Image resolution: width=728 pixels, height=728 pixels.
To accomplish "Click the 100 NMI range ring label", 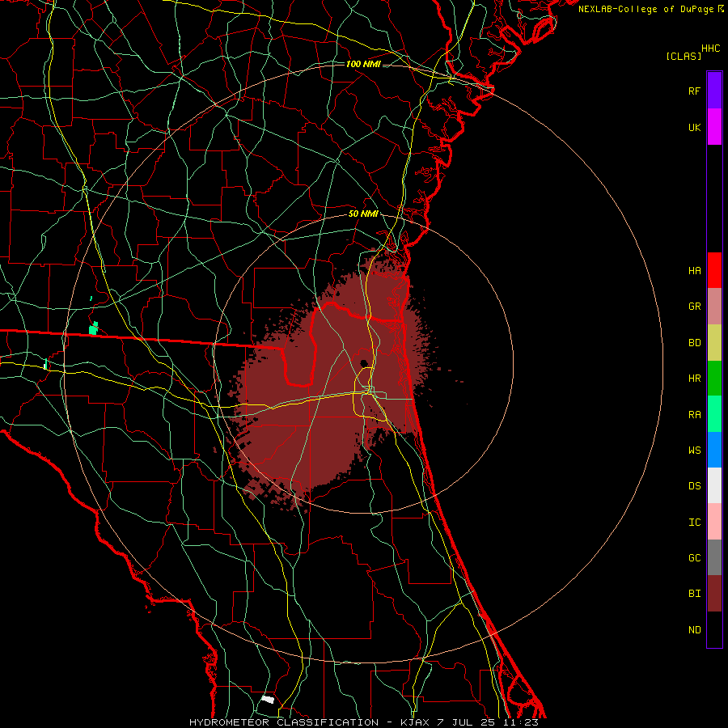I will coord(363,64).
